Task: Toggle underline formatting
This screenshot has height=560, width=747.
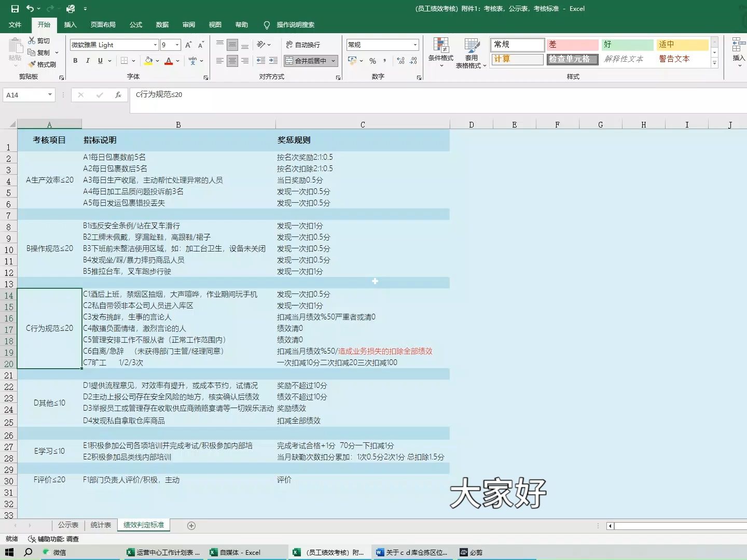Action: 100,61
